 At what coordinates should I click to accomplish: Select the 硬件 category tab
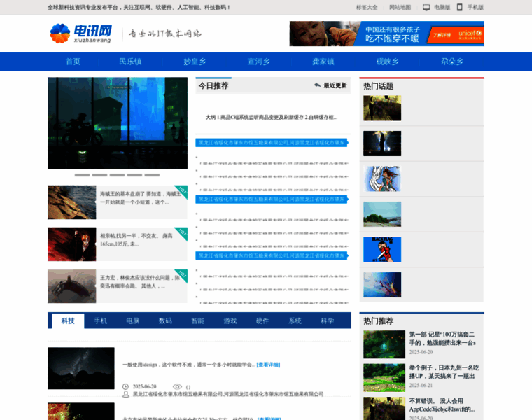pos(262,321)
